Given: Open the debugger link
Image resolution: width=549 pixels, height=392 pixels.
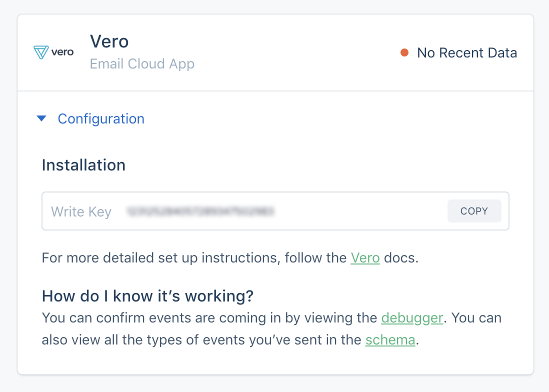Looking at the screenshot, I should click(x=412, y=317).
